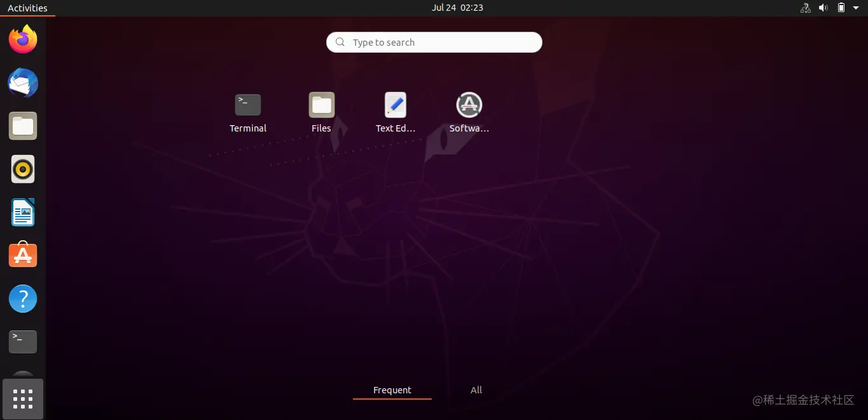Viewport: 868px width, 420px height.
Task: Switch to the Frequent tab
Action: click(x=392, y=390)
